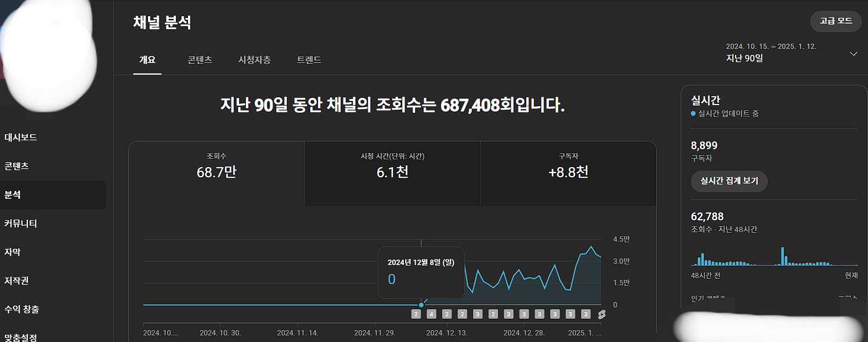Click the highlighted data point on the views chart

421,305
